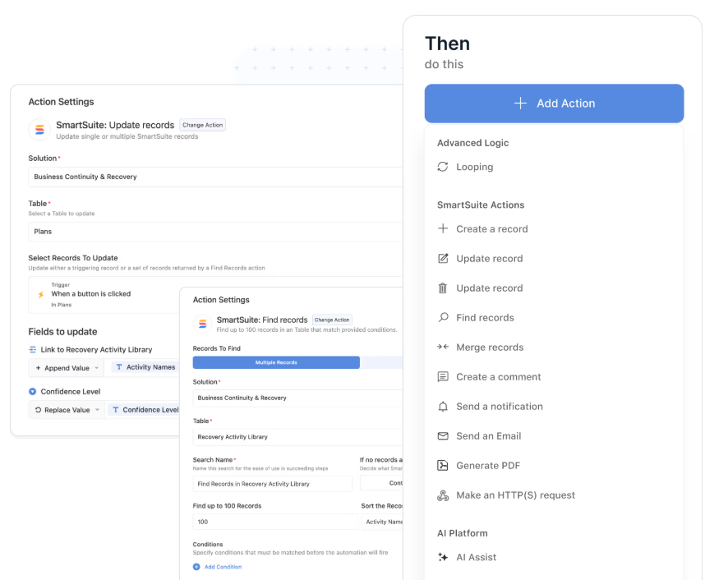Image resolution: width=728 pixels, height=580 pixels.
Task: Click the merge arrows icon
Action: pos(443,347)
